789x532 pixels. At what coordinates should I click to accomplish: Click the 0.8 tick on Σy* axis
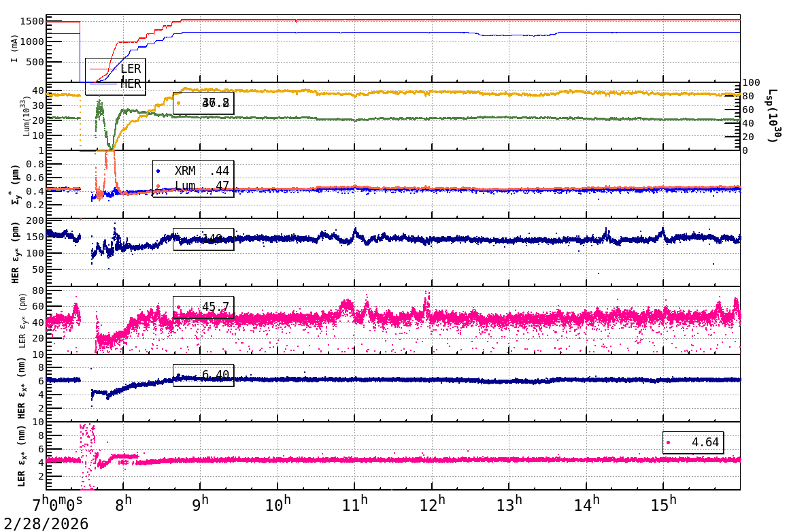point(35,164)
